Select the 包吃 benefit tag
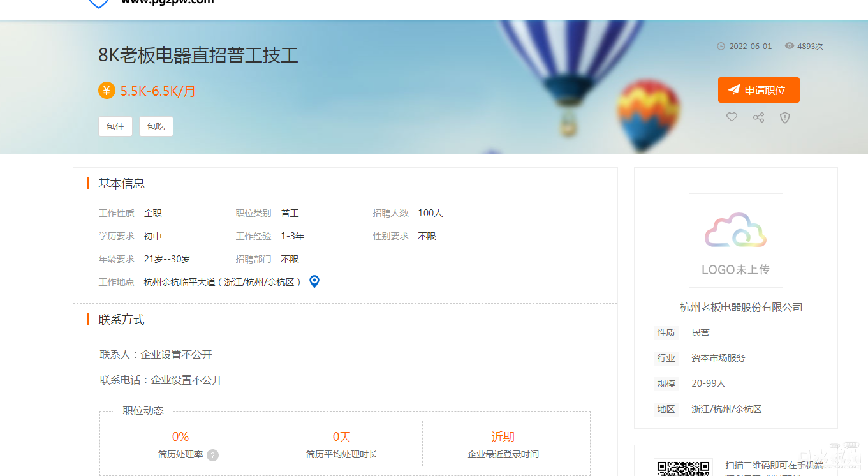868x476 pixels. click(x=156, y=126)
